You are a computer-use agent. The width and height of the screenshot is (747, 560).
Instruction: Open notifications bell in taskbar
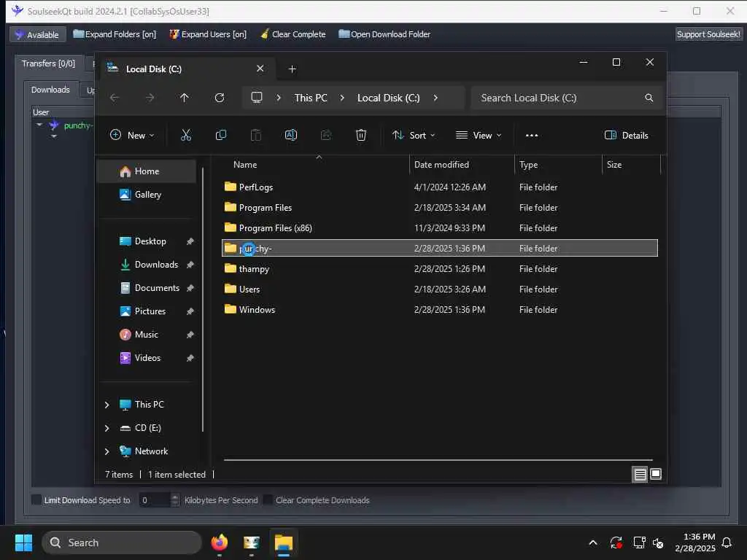727,542
